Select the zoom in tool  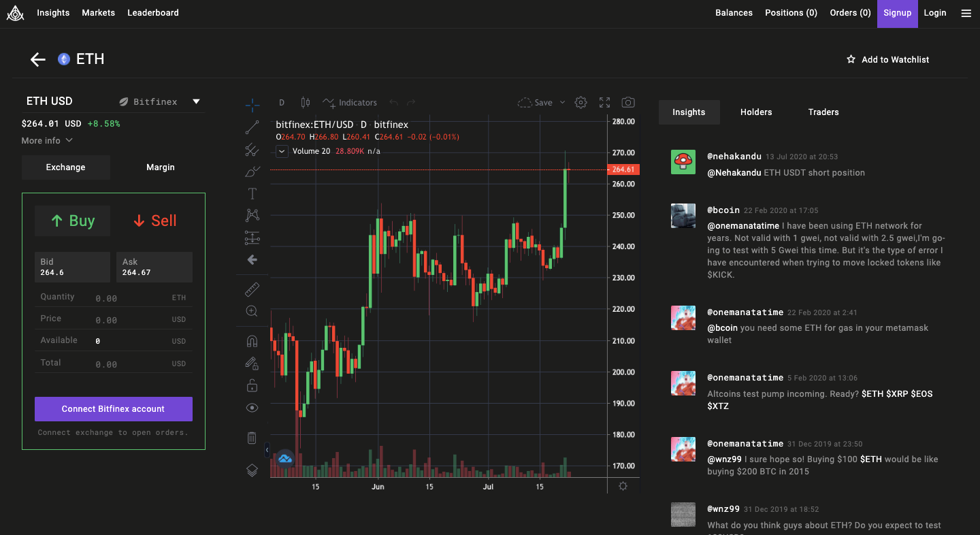pos(252,311)
